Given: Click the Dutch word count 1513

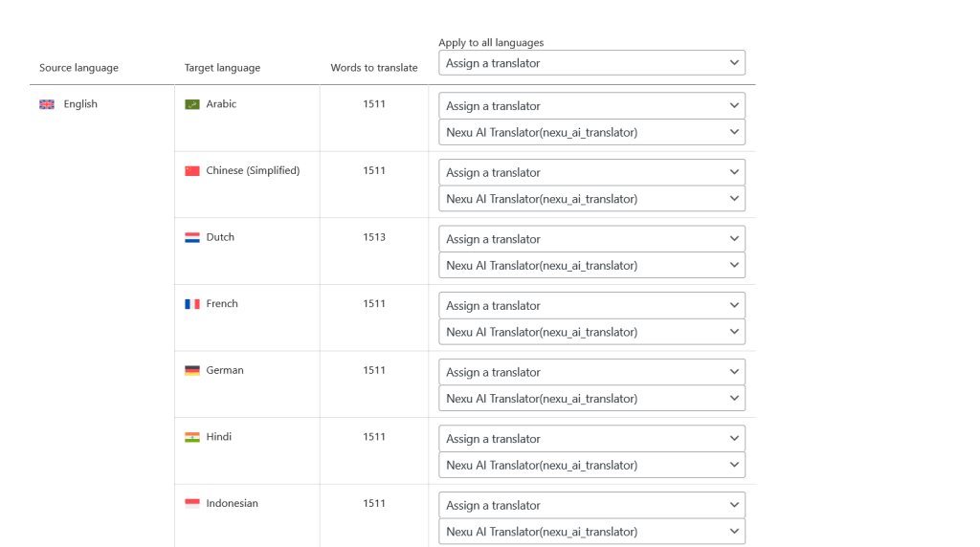Looking at the screenshot, I should (x=374, y=237).
